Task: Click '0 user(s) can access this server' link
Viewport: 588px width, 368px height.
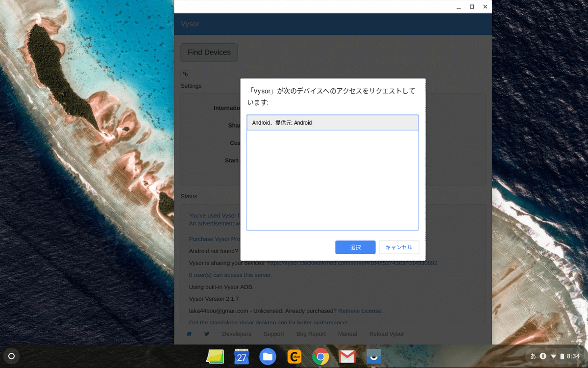Action: pos(230,275)
